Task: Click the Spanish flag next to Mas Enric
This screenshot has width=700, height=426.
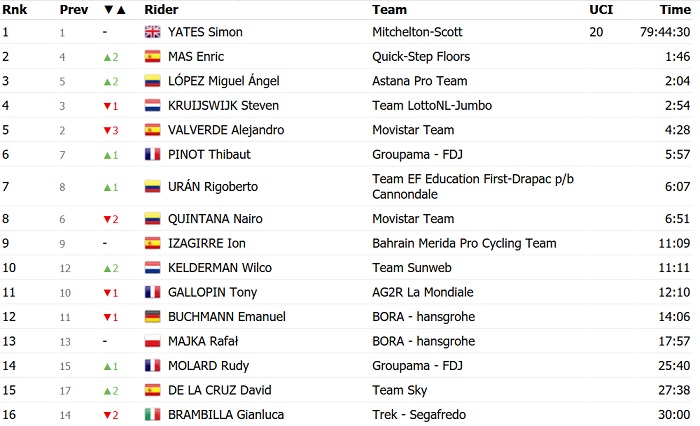Action: click(x=152, y=57)
